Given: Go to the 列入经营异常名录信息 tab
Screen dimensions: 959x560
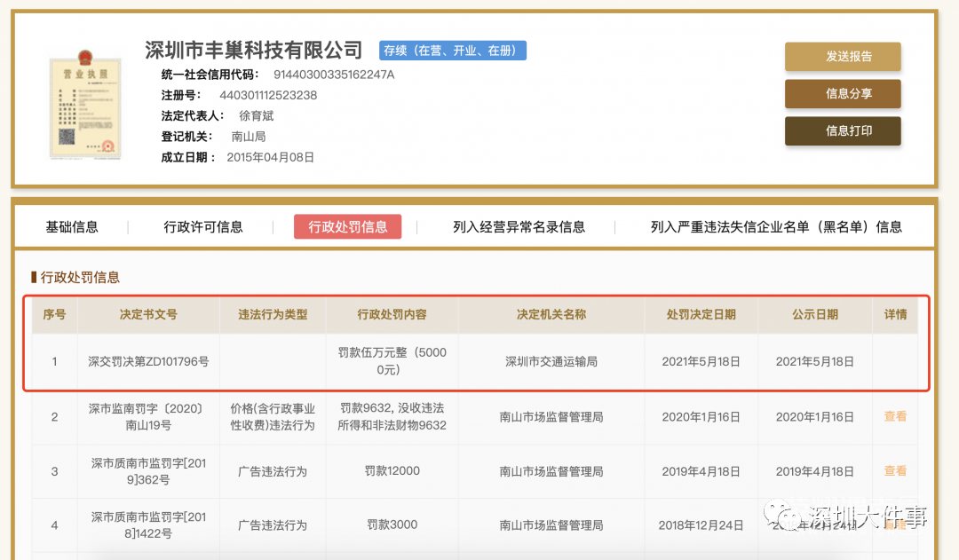Looking at the screenshot, I should (519, 227).
